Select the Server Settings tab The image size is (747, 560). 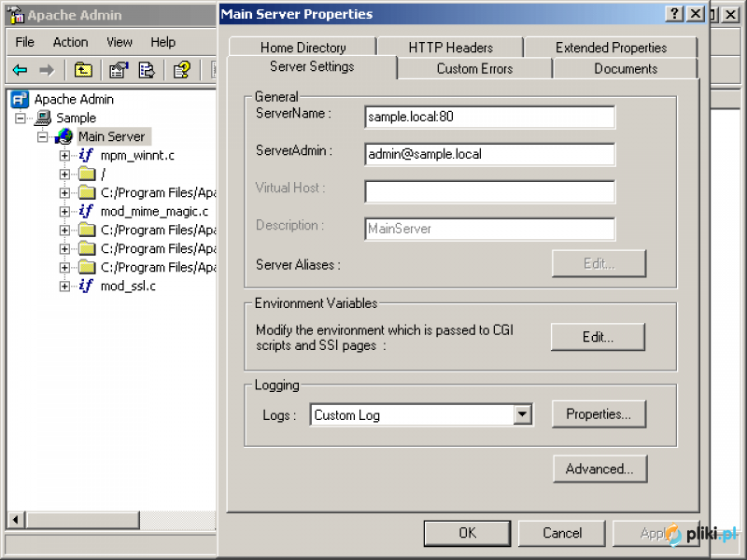coord(312,66)
